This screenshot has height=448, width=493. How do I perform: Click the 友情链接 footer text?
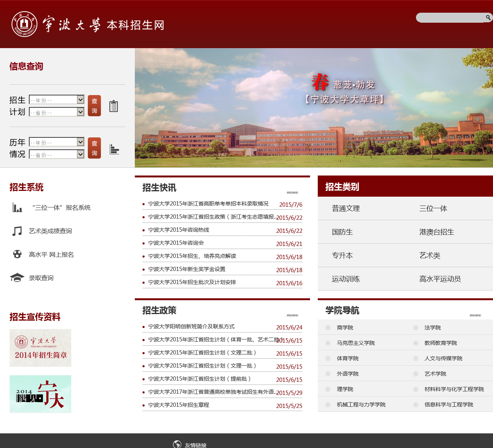click(196, 445)
